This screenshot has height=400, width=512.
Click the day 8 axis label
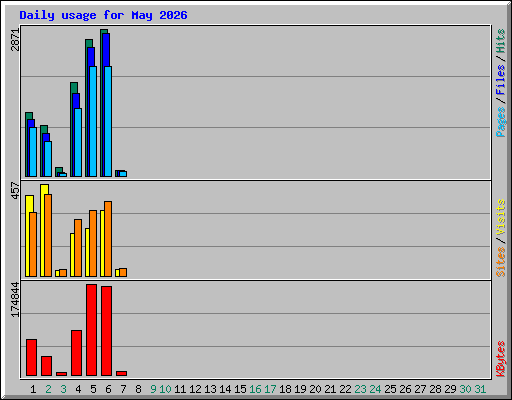click(138, 389)
